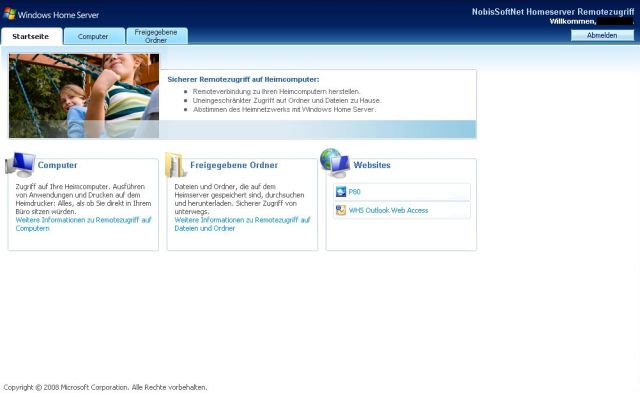Click the 'Willkommen' greeting text
The width and height of the screenshot is (640, 393).
573,21
